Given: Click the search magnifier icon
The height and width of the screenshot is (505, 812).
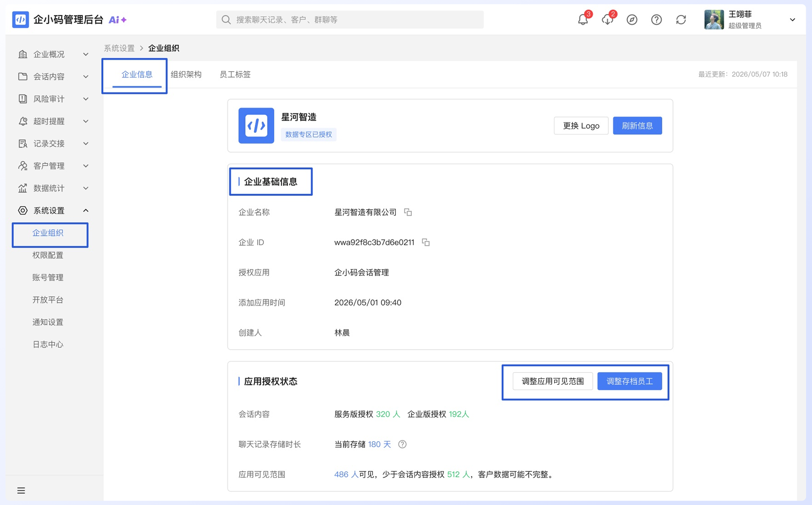Looking at the screenshot, I should tap(226, 20).
